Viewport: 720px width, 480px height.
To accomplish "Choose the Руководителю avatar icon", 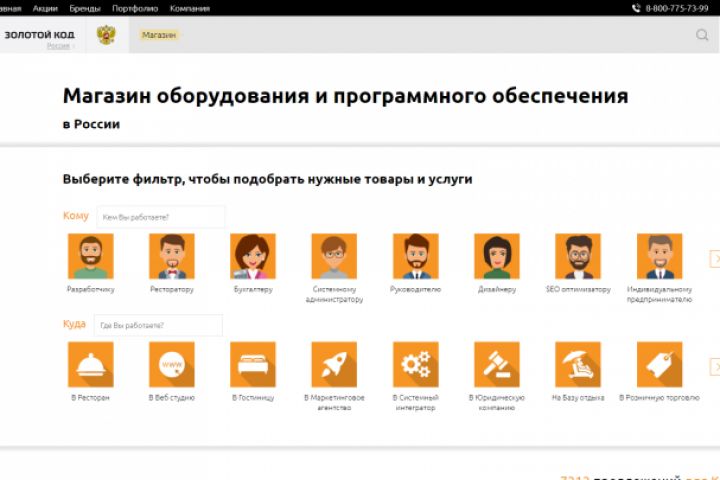I will tap(416, 256).
